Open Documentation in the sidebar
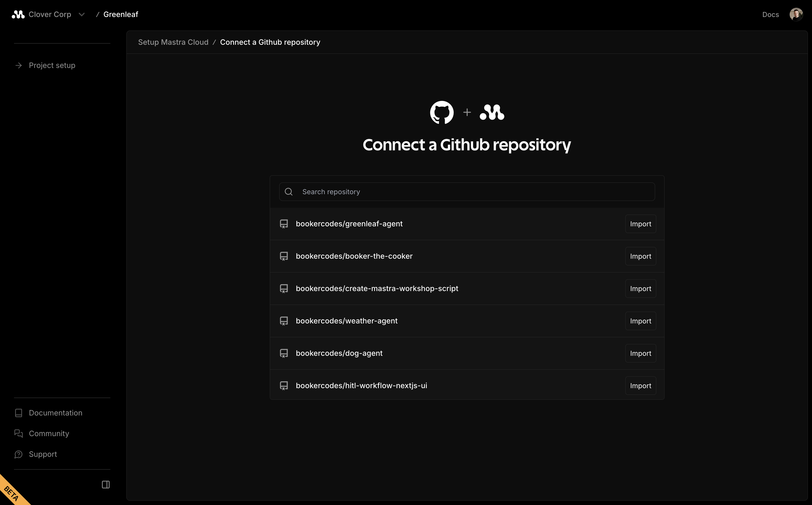The width and height of the screenshot is (812, 505). pyautogui.click(x=55, y=413)
